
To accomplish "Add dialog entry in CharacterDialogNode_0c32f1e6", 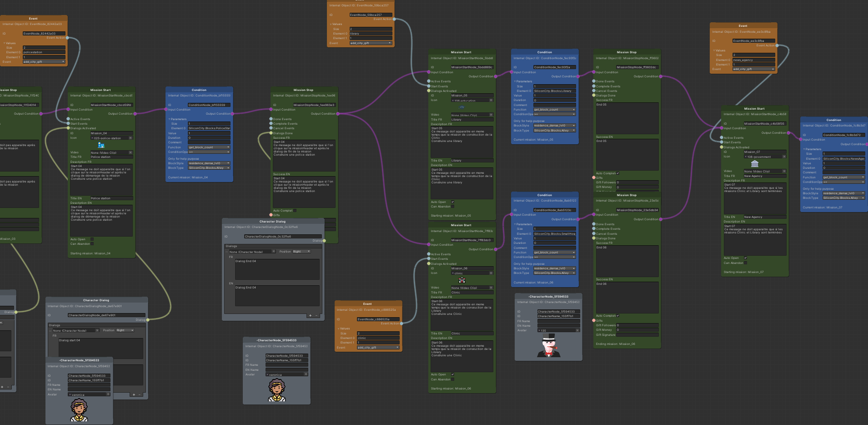I will click(x=311, y=315).
